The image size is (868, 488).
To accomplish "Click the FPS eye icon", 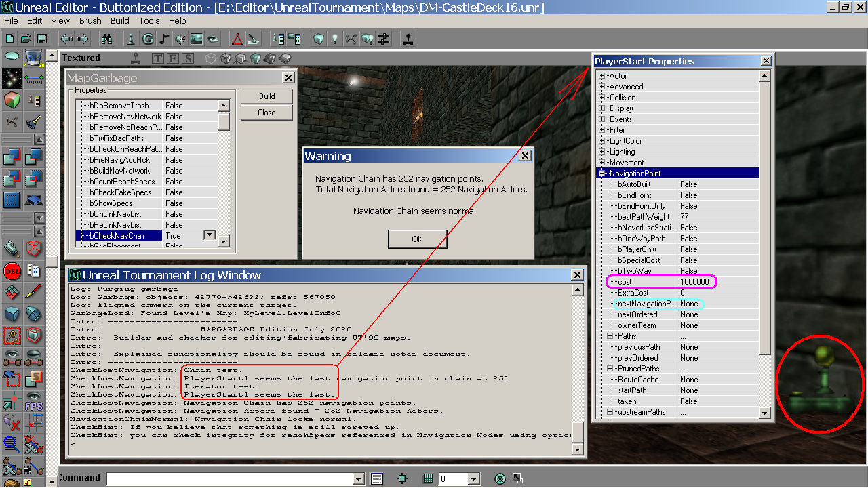I will click(x=33, y=402).
